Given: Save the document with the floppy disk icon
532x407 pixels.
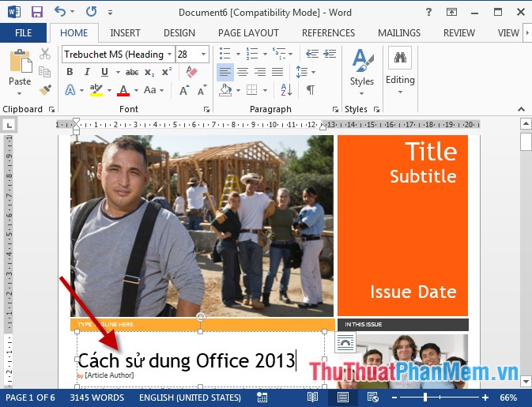Looking at the screenshot, I should tap(36, 12).
